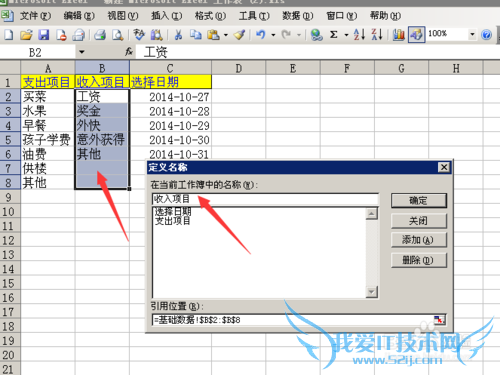500x375 pixels.
Task: Open the Chart Wizard icon
Action: click(398, 35)
